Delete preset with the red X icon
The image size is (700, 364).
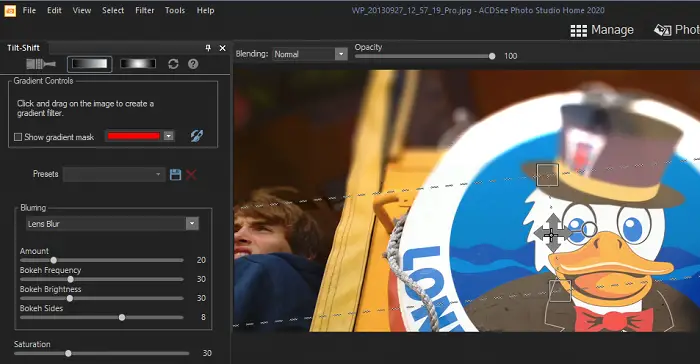pyautogui.click(x=191, y=175)
